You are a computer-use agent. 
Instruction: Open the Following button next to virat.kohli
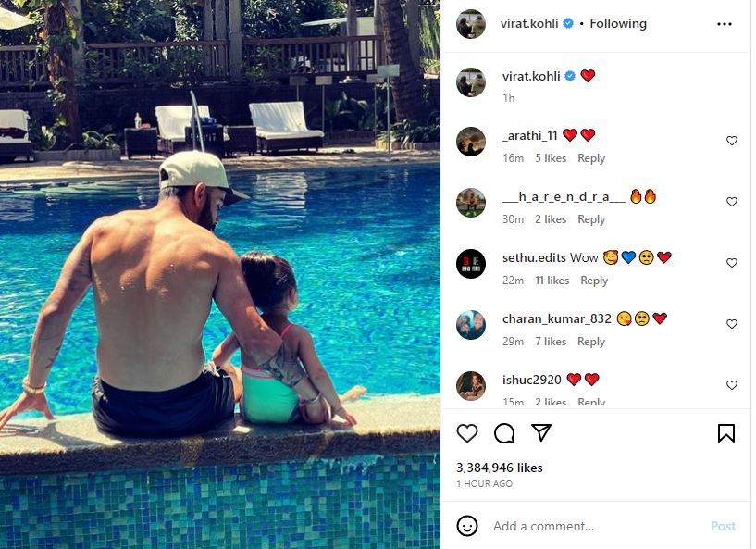coord(618,23)
